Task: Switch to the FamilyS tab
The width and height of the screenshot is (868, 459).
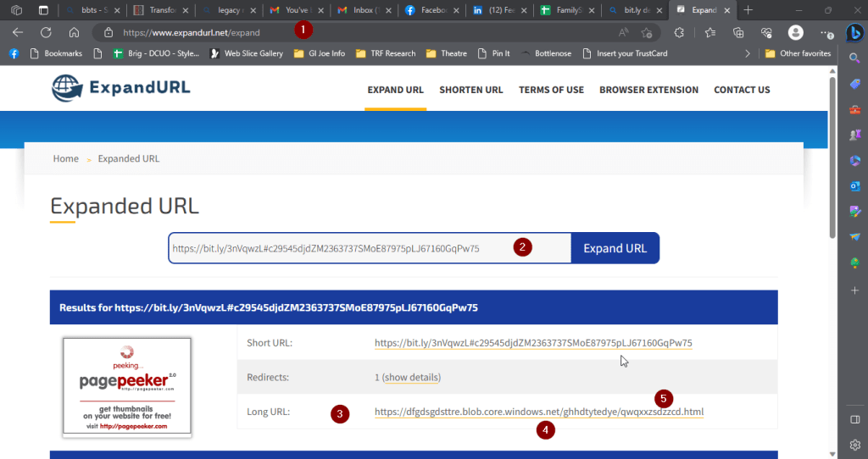Action: click(x=565, y=10)
